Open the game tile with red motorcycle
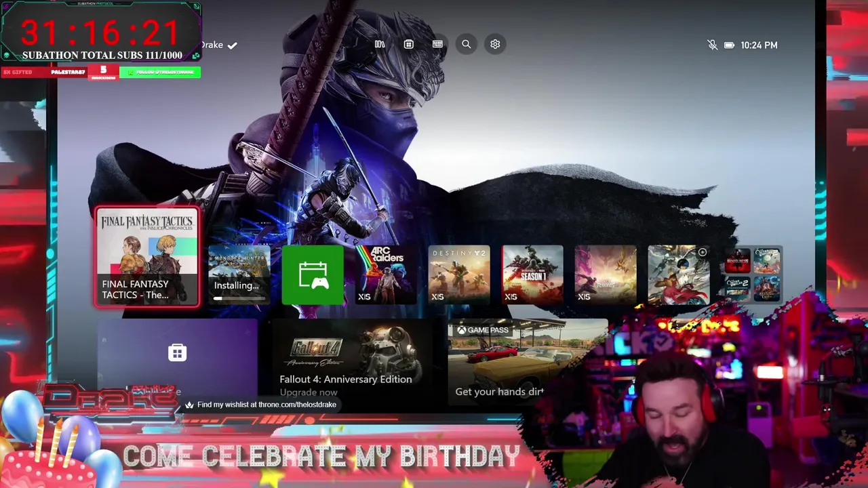The height and width of the screenshot is (488, 868). 679,274
